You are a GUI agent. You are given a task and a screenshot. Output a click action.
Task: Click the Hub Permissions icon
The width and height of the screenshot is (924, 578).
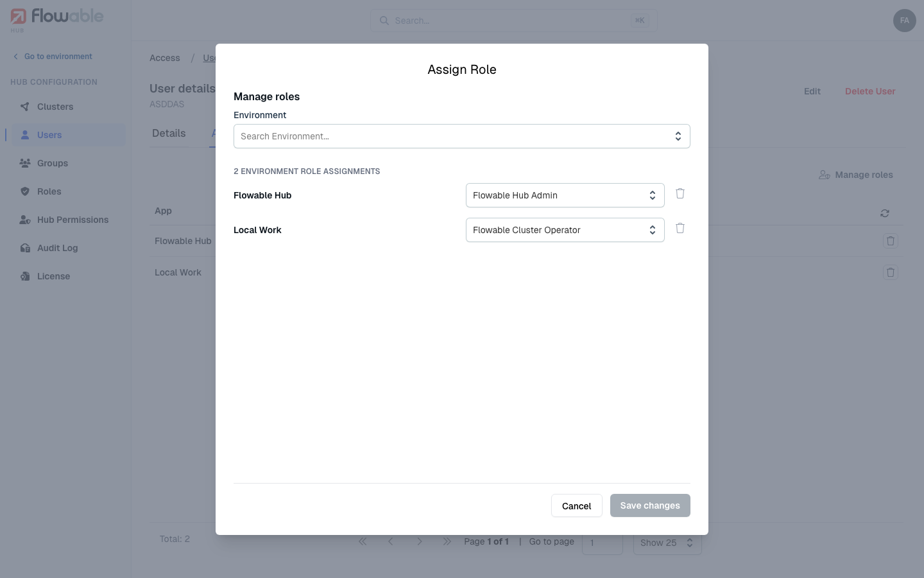[x=25, y=220]
